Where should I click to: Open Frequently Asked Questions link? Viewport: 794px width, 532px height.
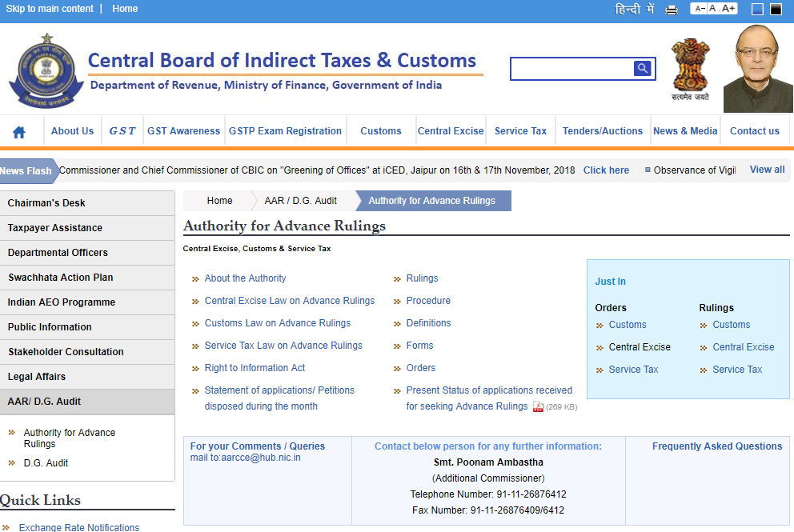717,446
